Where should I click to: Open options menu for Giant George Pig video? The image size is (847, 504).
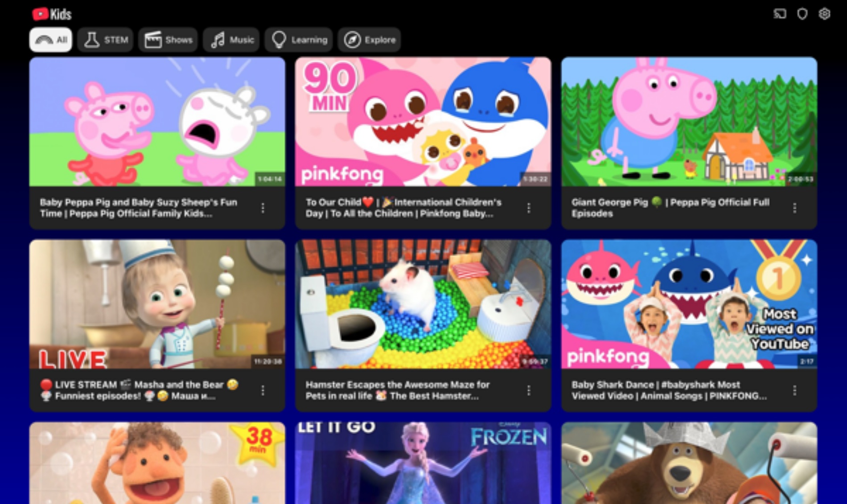pos(794,208)
